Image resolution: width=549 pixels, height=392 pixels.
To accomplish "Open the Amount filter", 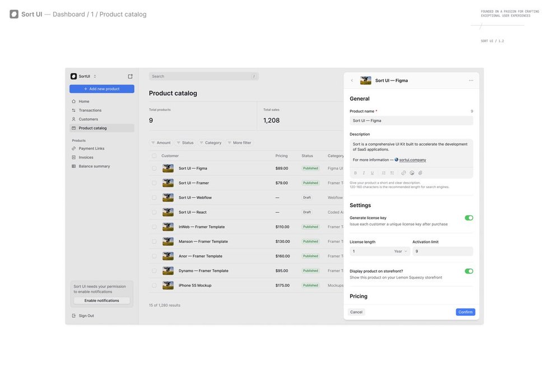I will click(x=161, y=143).
